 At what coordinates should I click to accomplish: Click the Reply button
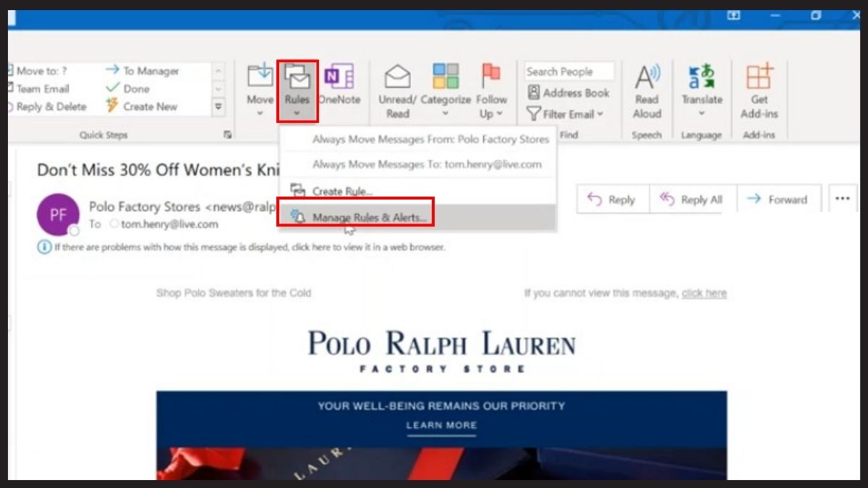(612, 200)
